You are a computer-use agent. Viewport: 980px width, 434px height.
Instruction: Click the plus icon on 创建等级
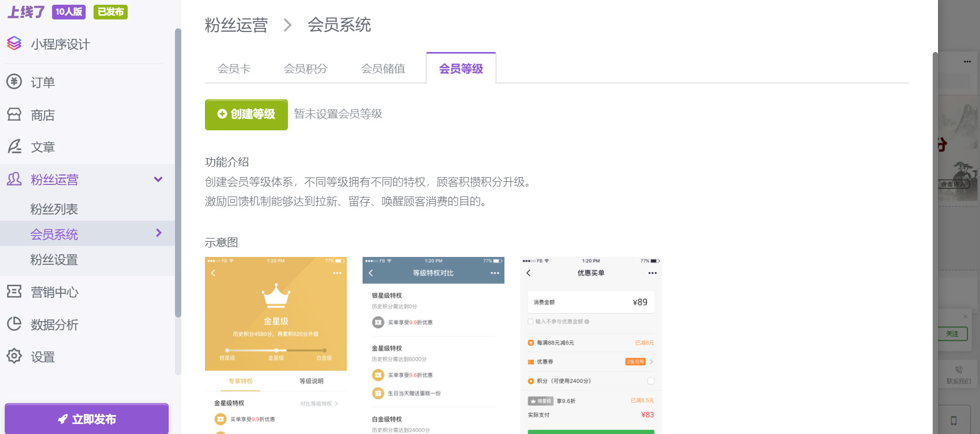click(222, 114)
